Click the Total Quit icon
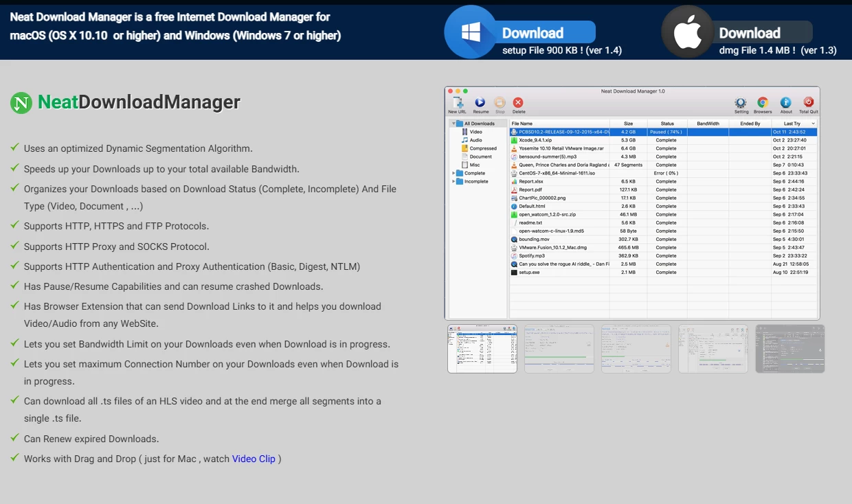Screen dimensions: 852x504 pos(808,100)
